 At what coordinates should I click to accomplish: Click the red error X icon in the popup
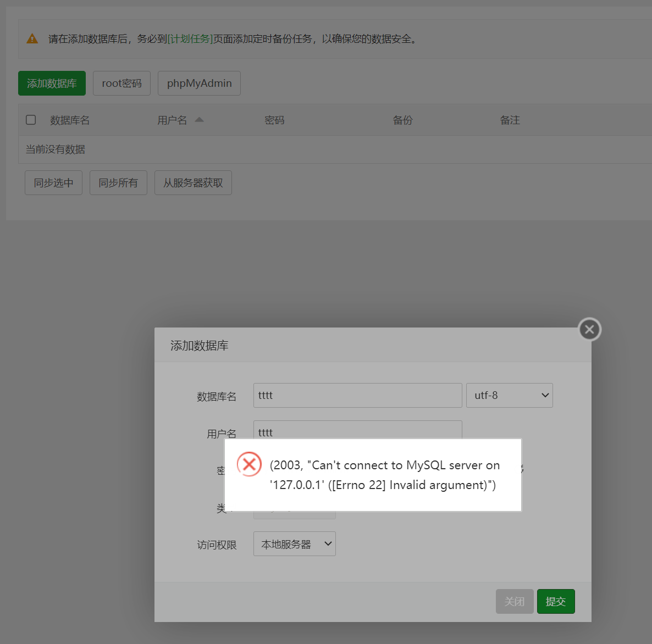[x=249, y=464]
